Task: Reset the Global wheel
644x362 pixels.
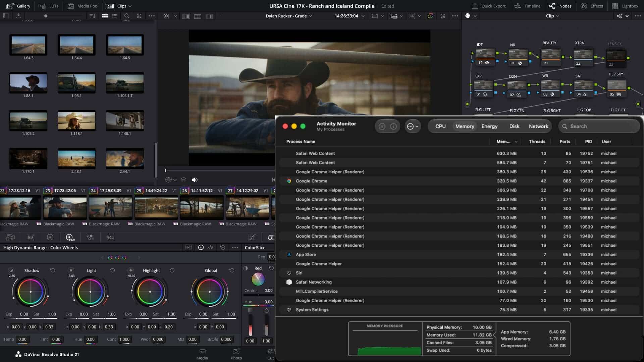Action: coord(232,270)
